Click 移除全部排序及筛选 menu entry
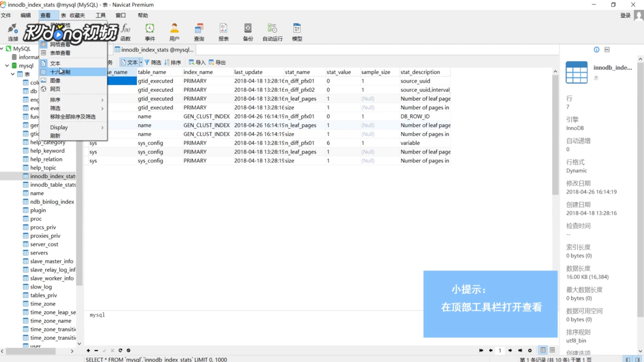 tap(73, 117)
